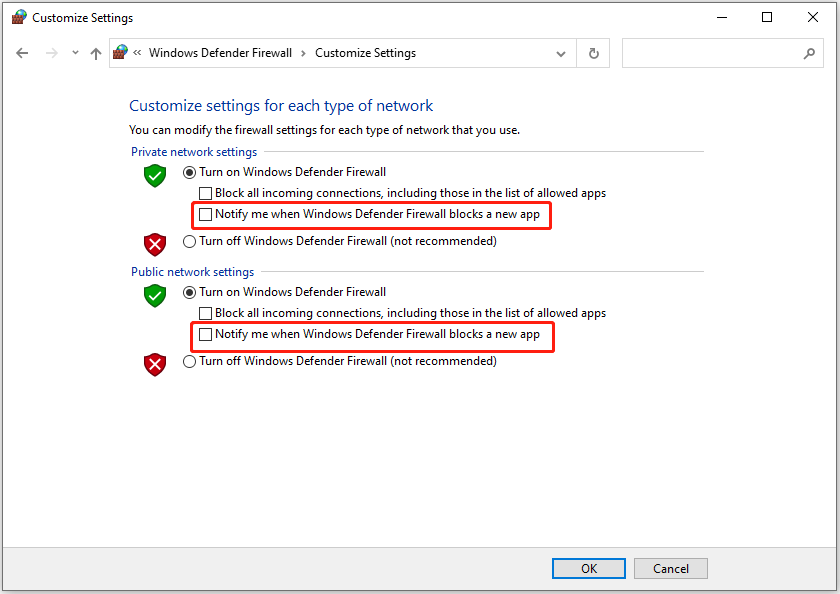
Task: Minimize the Customize Settings window
Action: [x=722, y=17]
